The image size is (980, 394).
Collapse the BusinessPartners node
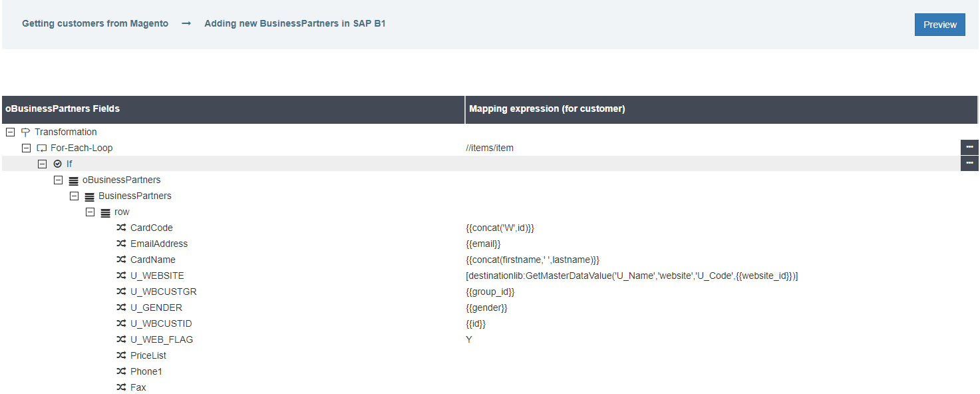click(x=74, y=196)
